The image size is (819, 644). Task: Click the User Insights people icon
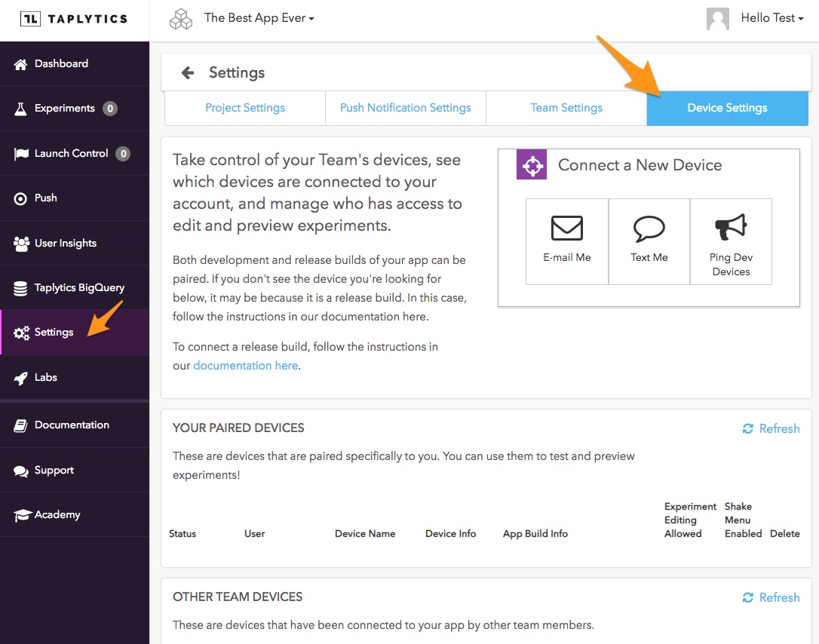pyautogui.click(x=21, y=244)
